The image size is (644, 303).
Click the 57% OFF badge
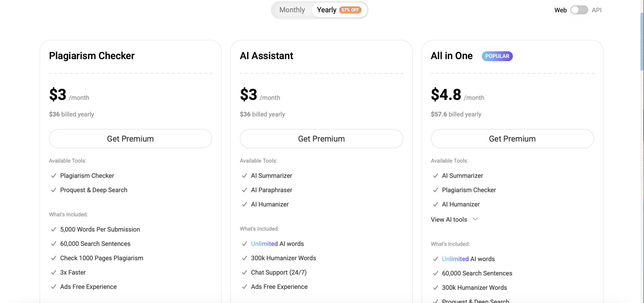[x=350, y=10]
